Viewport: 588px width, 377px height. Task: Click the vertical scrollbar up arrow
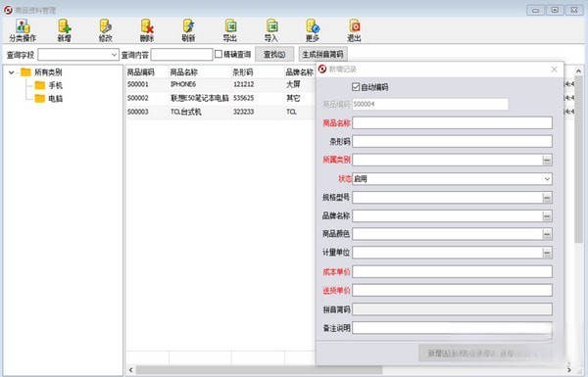pyautogui.click(x=578, y=71)
